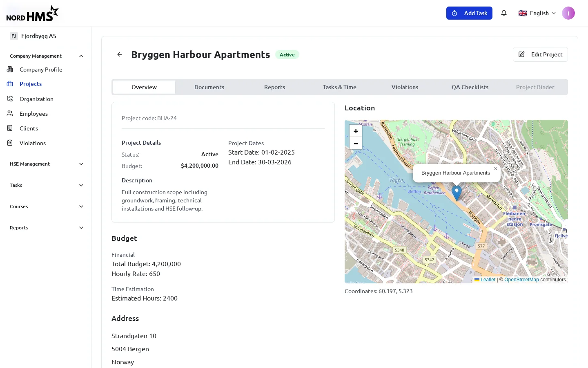Open the English language dropdown

pyautogui.click(x=537, y=13)
